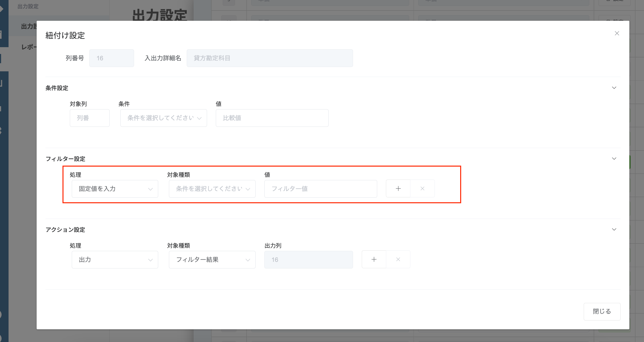This screenshot has height=342, width=644.
Task: Click the 入出力詳細名 field 貸方勘定科目
Action: click(x=270, y=58)
